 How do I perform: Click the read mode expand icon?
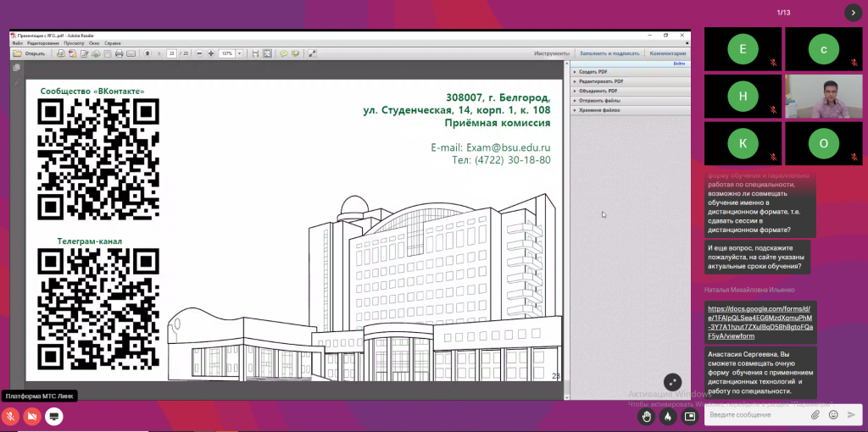coord(312,53)
